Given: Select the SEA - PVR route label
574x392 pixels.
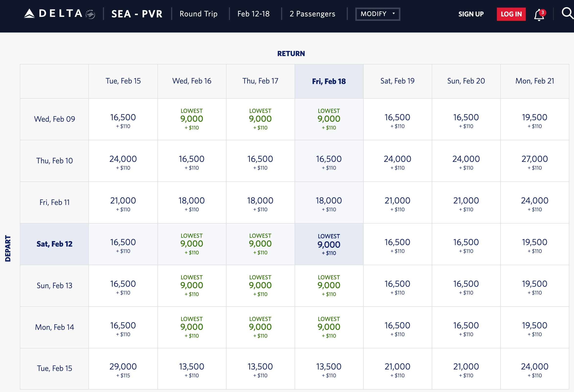Looking at the screenshot, I should pyautogui.click(x=137, y=14).
